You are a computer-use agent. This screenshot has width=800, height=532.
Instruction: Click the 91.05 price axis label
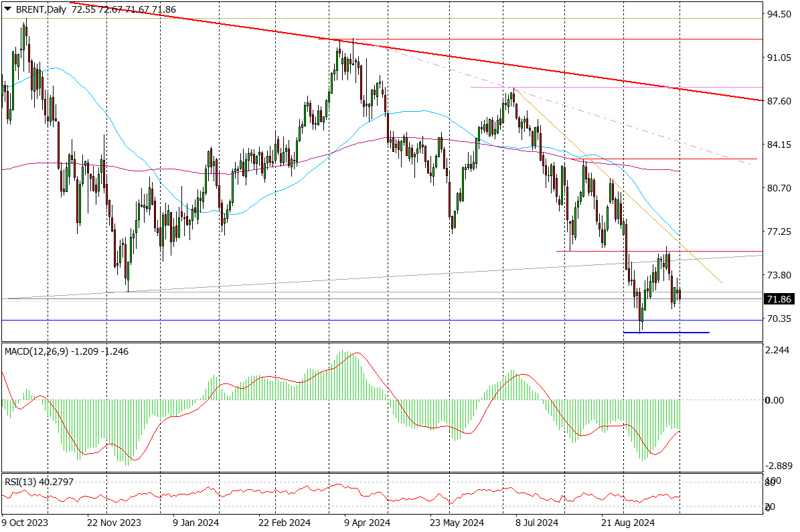pyautogui.click(x=779, y=58)
